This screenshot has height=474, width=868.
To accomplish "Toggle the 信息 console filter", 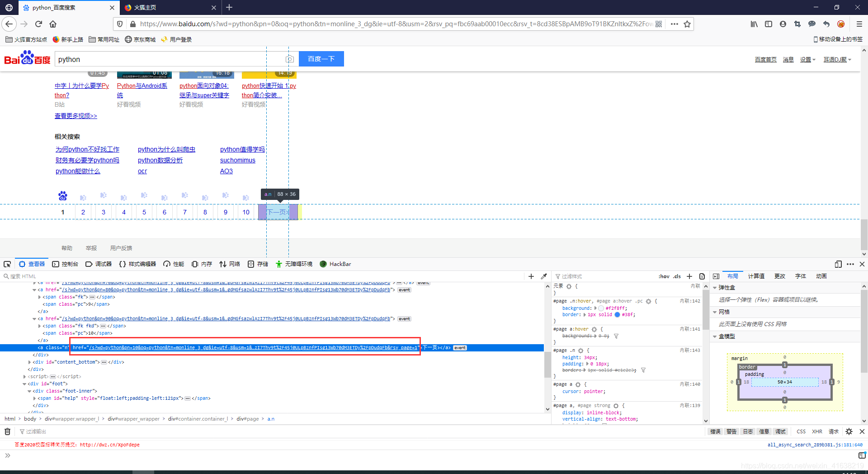I will coord(764,431).
